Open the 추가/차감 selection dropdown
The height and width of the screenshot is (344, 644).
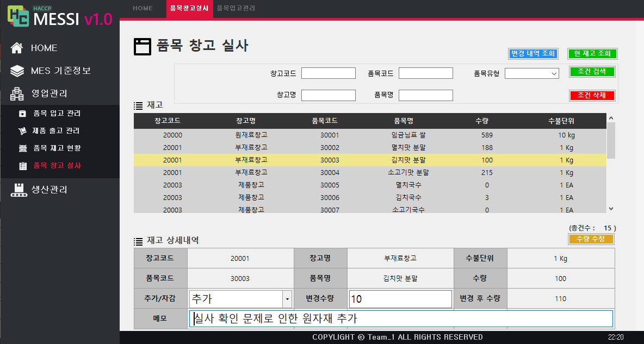pyautogui.click(x=287, y=298)
